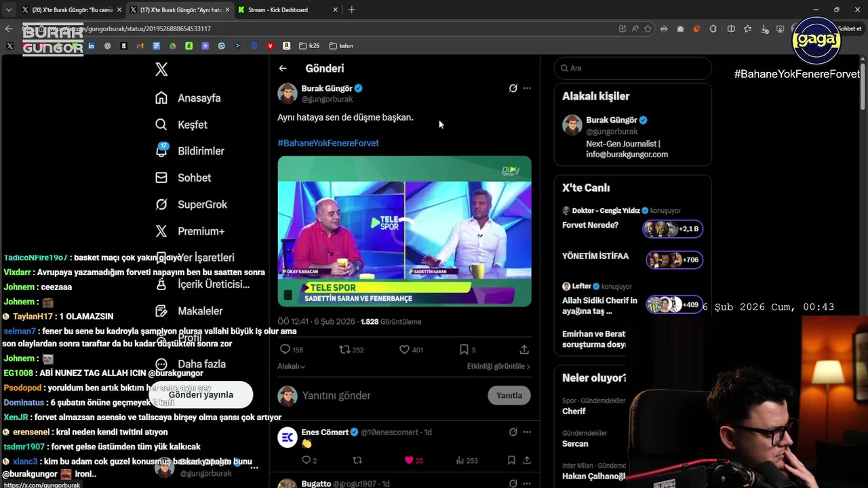Open Etkinliği görüntüle link
The width and height of the screenshot is (868, 488).
(x=498, y=366)
